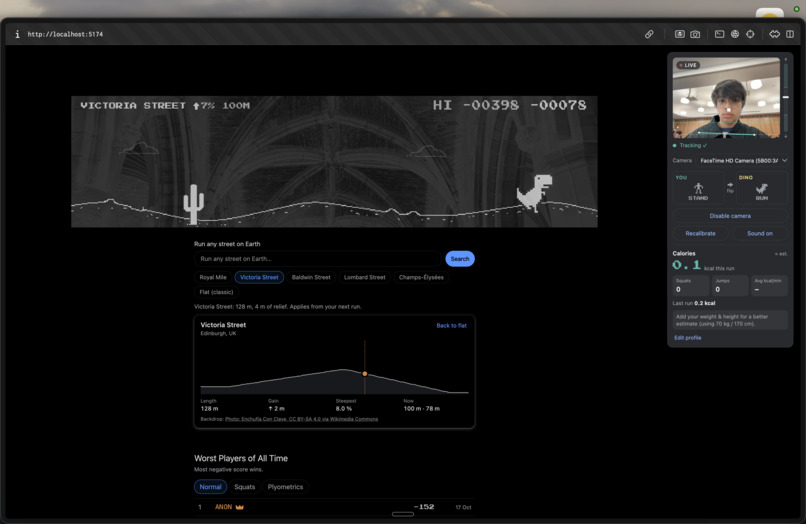Switch to the Squats leaderboard tab

tap(245, 486)
